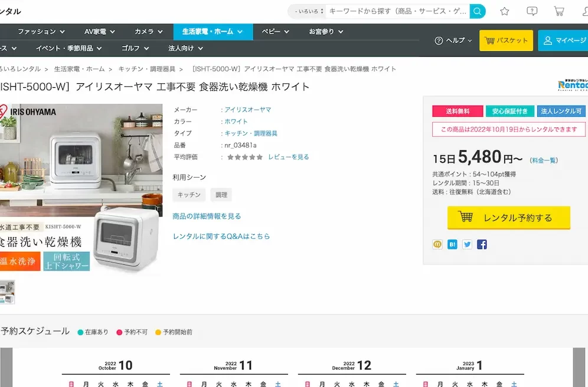Expand the お宮参り menu
Viewport: 588px width, 387px height.
326,32
